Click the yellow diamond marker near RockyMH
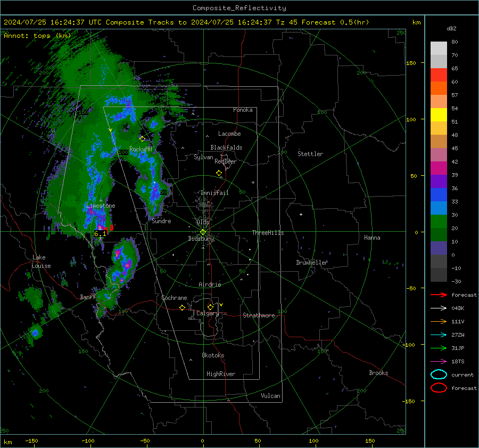The width and height of the screenshot is (479, 448). point(142,139)
